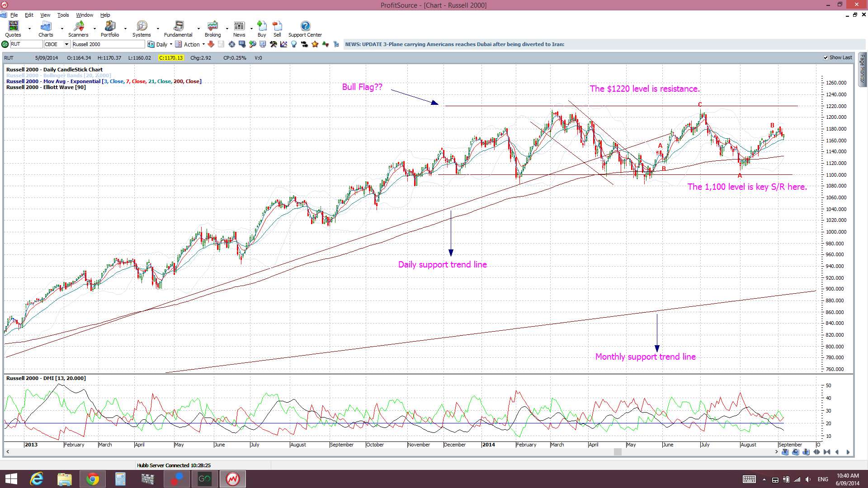Click the yellow star favorites icon

315,44
